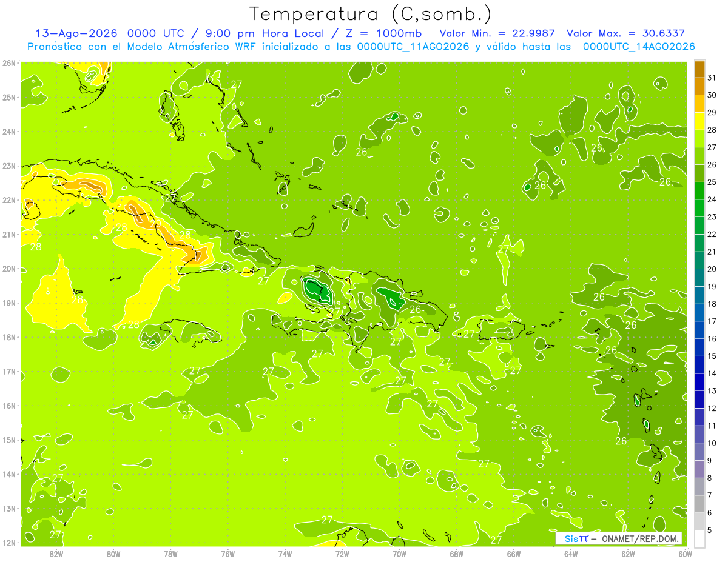The height and width of the screenshot is (562, 728).
Task: Pick the white legend swatch below 5
Action: [699, 538]
